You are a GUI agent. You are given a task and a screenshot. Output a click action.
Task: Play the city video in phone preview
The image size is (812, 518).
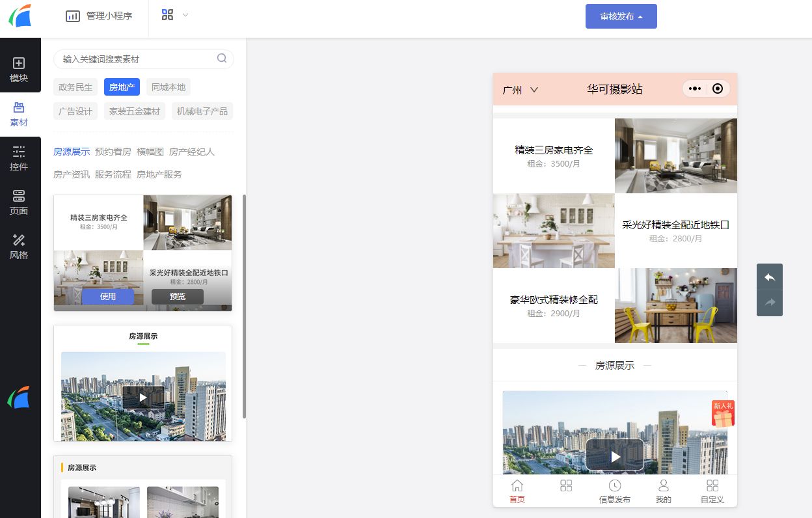(615, 454)
